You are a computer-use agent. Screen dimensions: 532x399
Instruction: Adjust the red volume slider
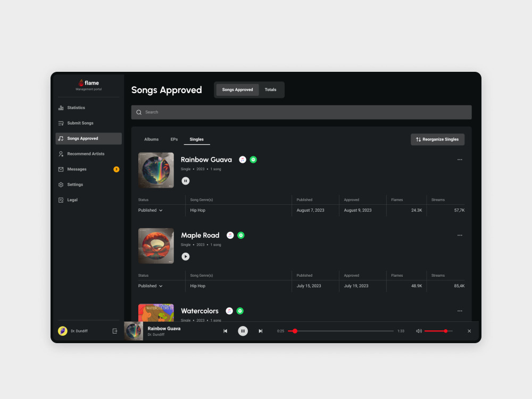(438, 331)
